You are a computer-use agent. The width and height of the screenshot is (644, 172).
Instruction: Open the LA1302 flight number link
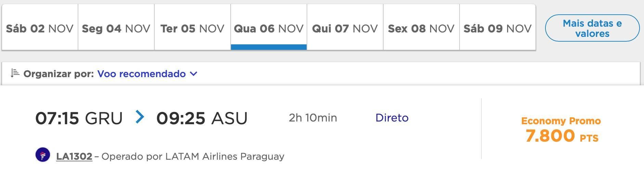pos(74,156)
